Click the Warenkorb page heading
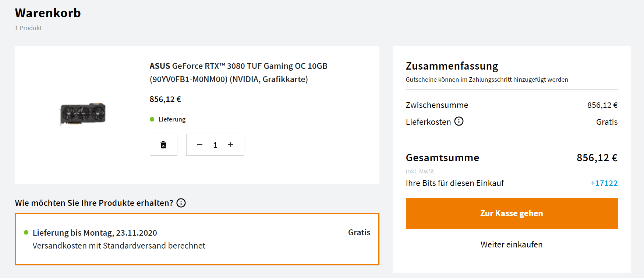The width and height of the screenshot is (644, 278). tap(48, 13)
